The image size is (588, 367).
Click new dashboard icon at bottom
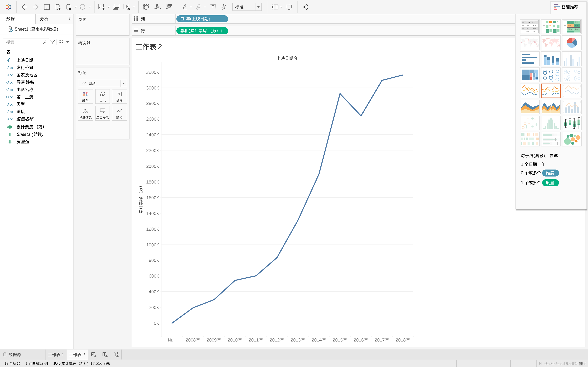[105, 355]
